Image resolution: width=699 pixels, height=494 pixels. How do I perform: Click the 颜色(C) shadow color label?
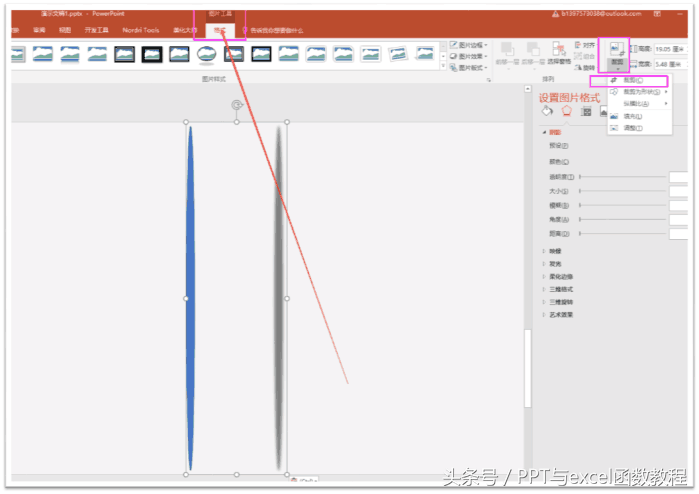(559, 162)
